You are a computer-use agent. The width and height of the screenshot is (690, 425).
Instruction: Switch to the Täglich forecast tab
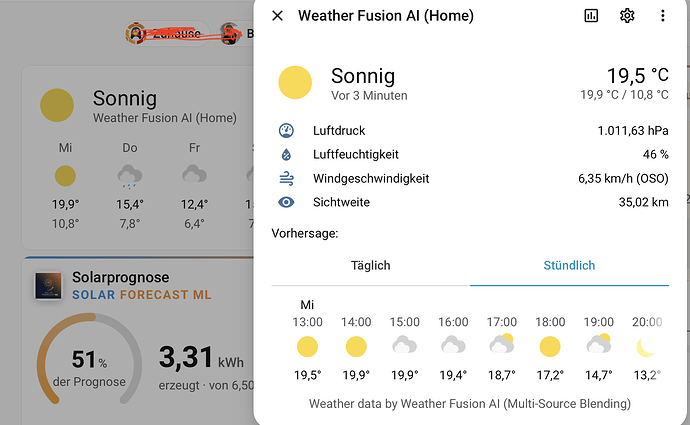(x=371, y=266)
